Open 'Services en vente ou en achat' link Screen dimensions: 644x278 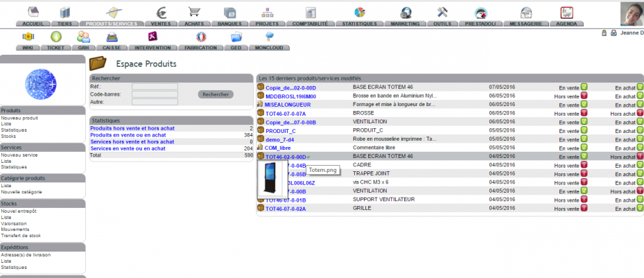[x=128, y=148]
